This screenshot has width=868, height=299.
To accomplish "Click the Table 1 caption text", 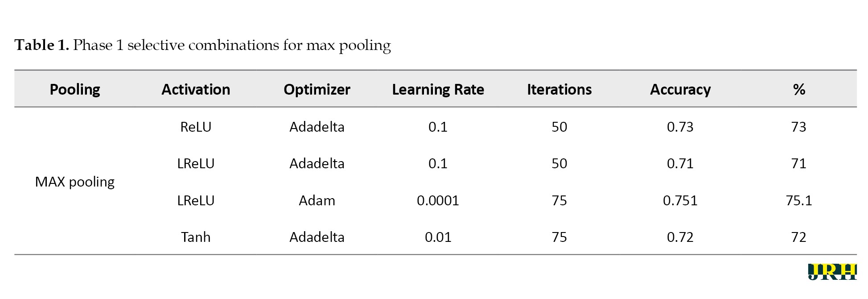I will pyautogui.click(x=202, y=45).
